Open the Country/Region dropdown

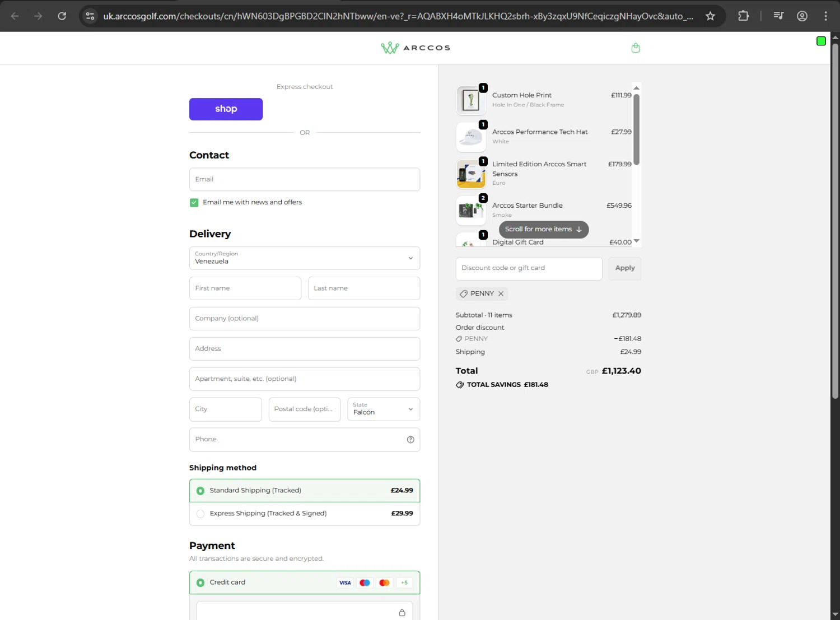coord(305,258)
